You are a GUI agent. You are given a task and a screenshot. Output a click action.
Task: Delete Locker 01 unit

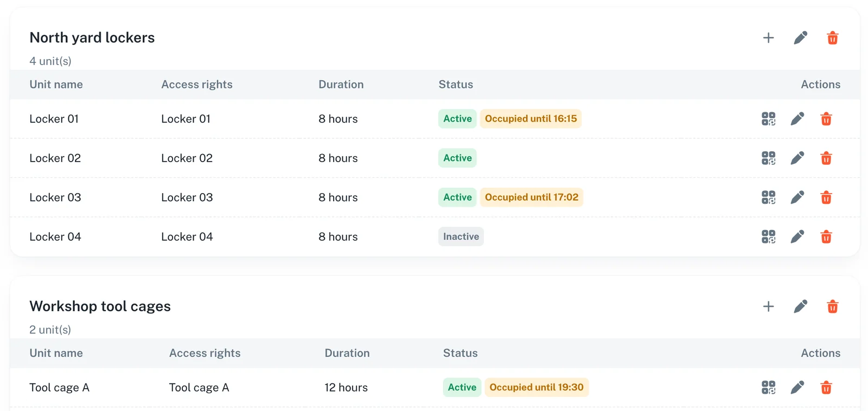[826, 119]
